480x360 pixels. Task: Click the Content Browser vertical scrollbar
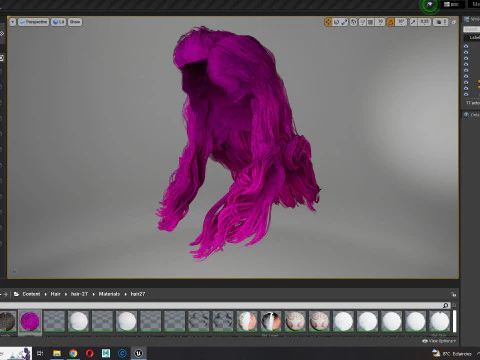pos(454,321)
